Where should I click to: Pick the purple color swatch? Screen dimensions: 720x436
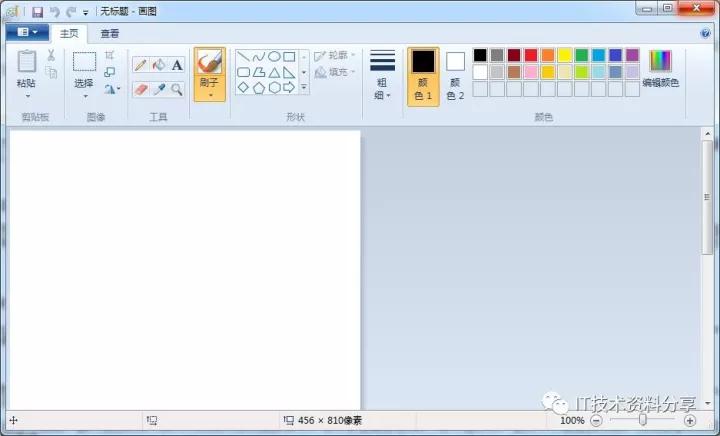pos(632,56)
